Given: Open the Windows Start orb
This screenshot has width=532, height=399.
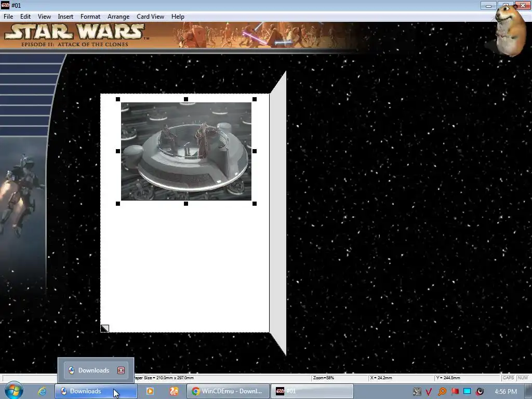Looking at the screenshot, I should point(14,391).
